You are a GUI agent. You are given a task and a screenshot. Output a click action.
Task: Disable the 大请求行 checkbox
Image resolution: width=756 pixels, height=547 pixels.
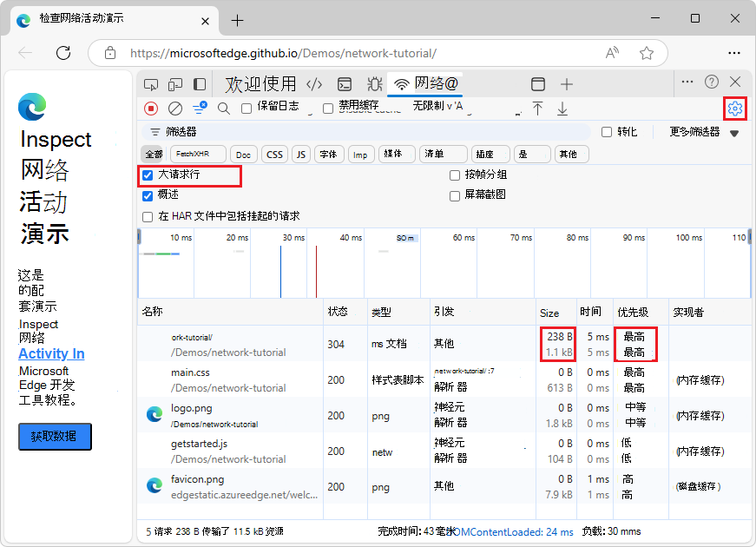point(148,176)
